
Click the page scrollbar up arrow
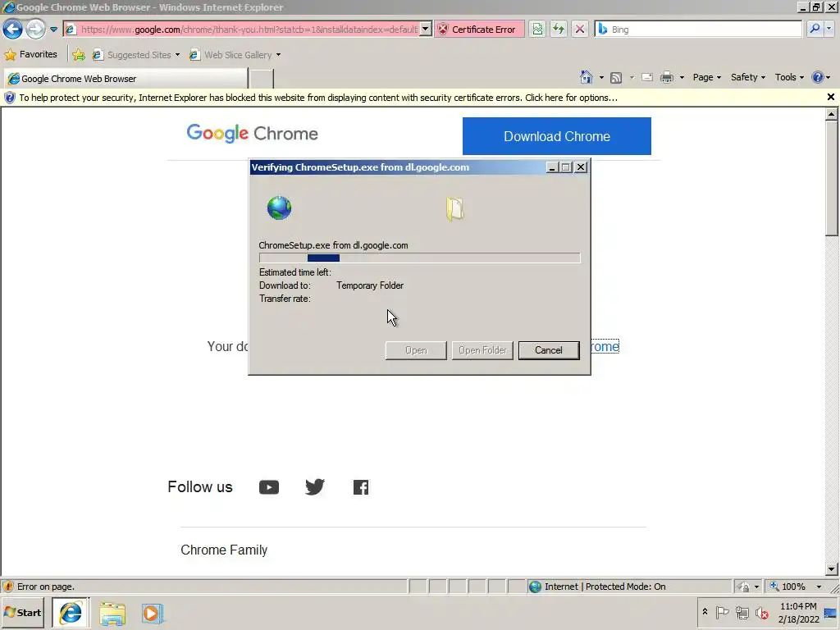click(x=831, y=114)
